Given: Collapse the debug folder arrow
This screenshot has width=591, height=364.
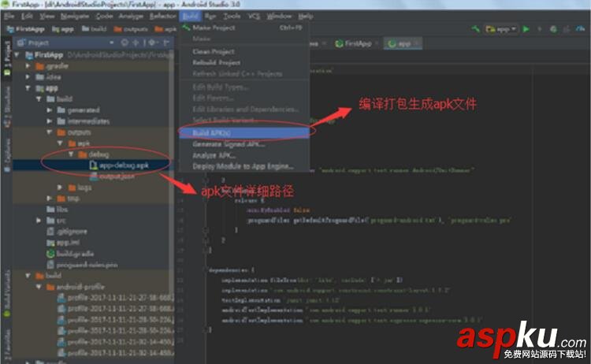Looking at the screenshot, I should coord(71,154).
